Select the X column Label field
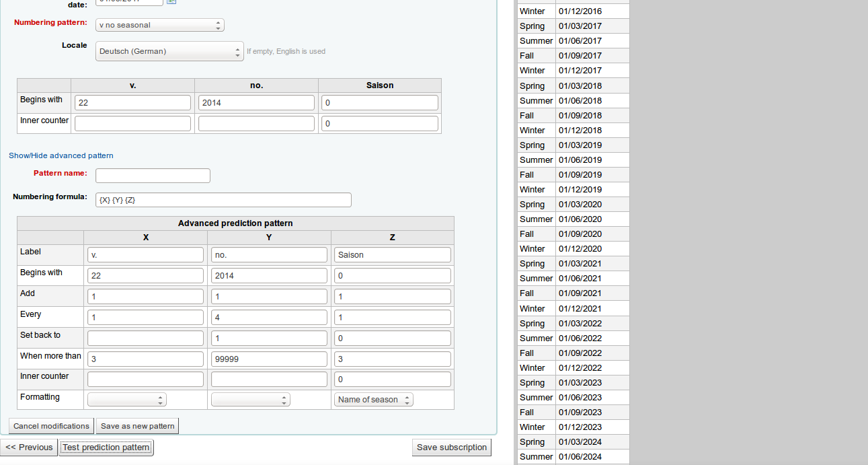868x465 pixels. (x=145, y=255)
